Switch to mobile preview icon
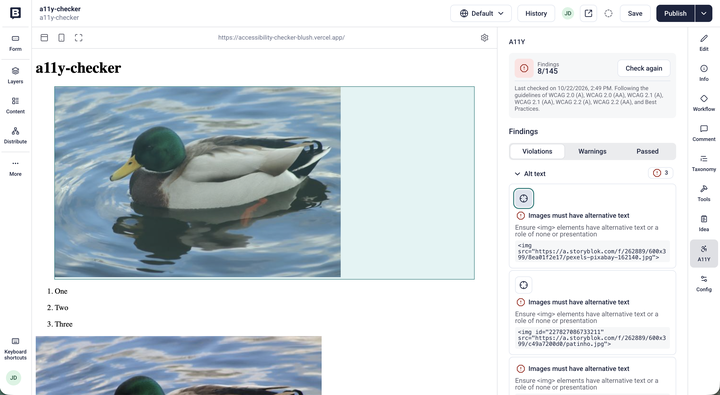The width and height of the screenshot is (720, 395). (x=61, y=38)
